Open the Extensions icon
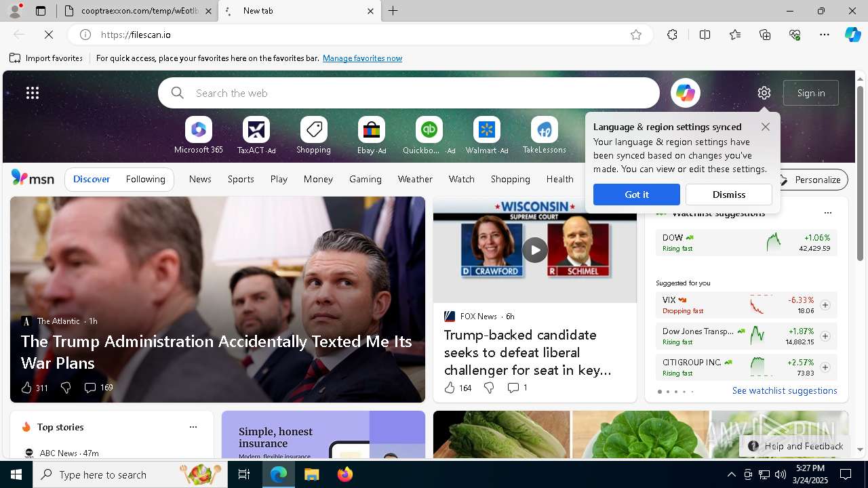The width and height of the screenshot is (868, 488). [x=672, y=35]
